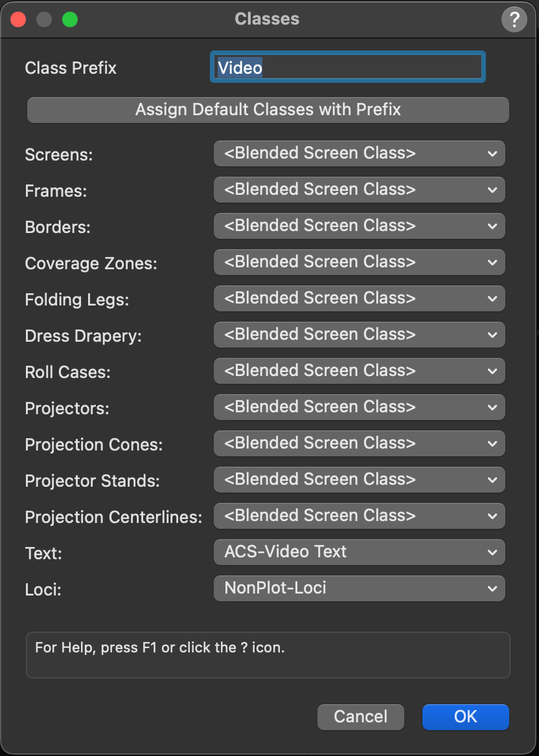Open the Projection Centerlines class dropdown
Viewport: 539px width, 756px height.
click(x=360, y=516)
